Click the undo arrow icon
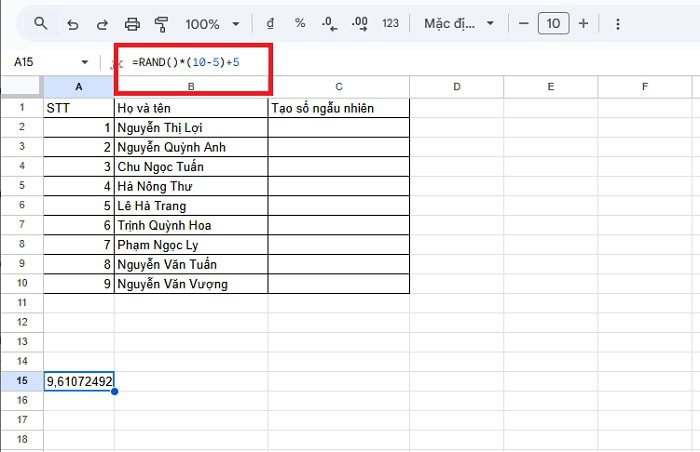 (x=72, y=23)
